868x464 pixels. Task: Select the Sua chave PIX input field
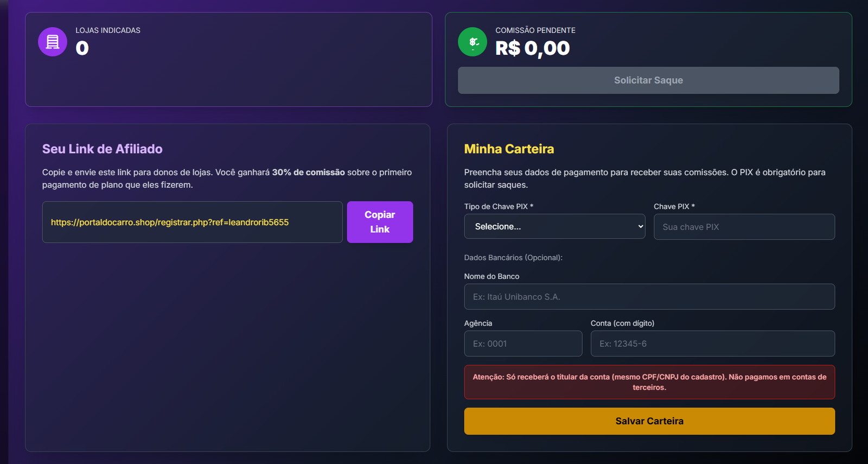pos(744,227)
